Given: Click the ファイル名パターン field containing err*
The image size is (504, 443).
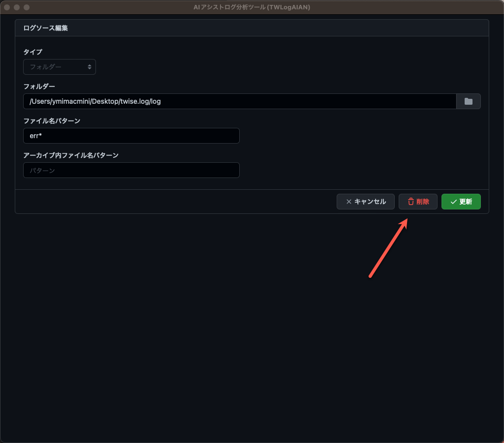Looking at the screenshot, I should coord(131,136).
